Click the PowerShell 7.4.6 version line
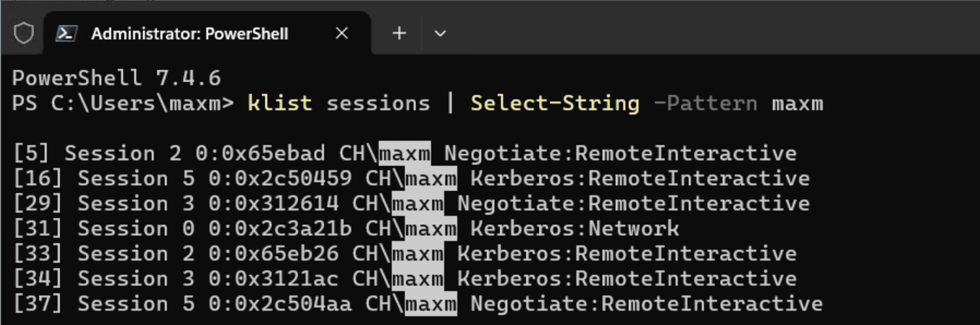Screen dimensions: 980x325 click(116, 78)
